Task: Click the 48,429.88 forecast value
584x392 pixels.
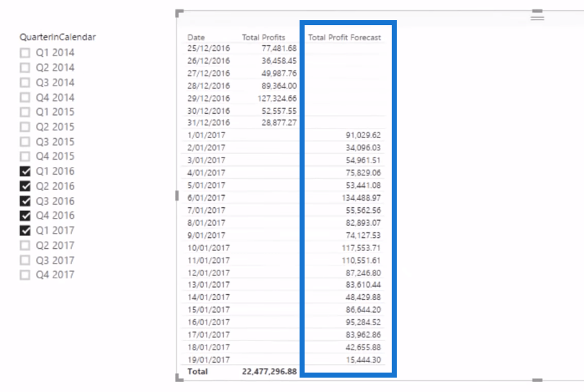Action: point(363,297)
